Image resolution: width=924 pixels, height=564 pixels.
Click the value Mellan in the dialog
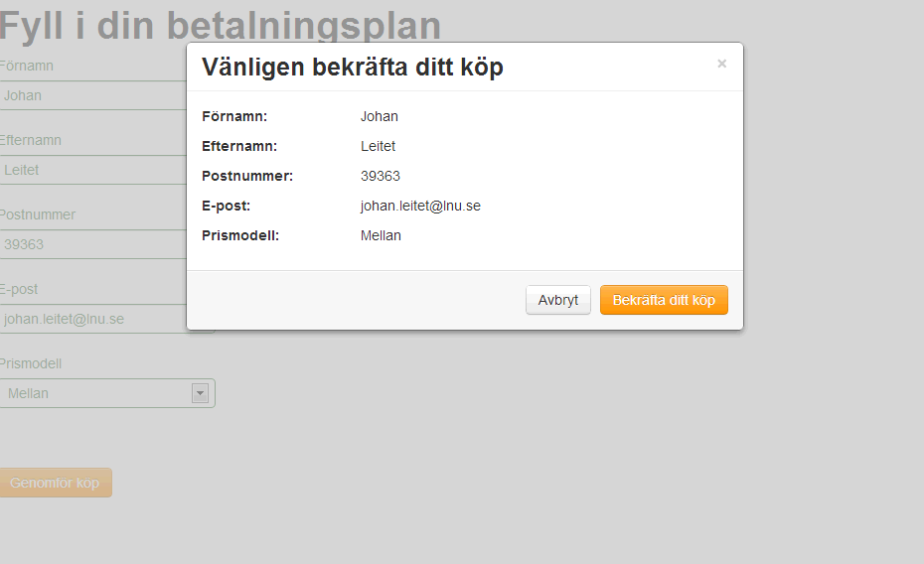(x=381, y=235)
